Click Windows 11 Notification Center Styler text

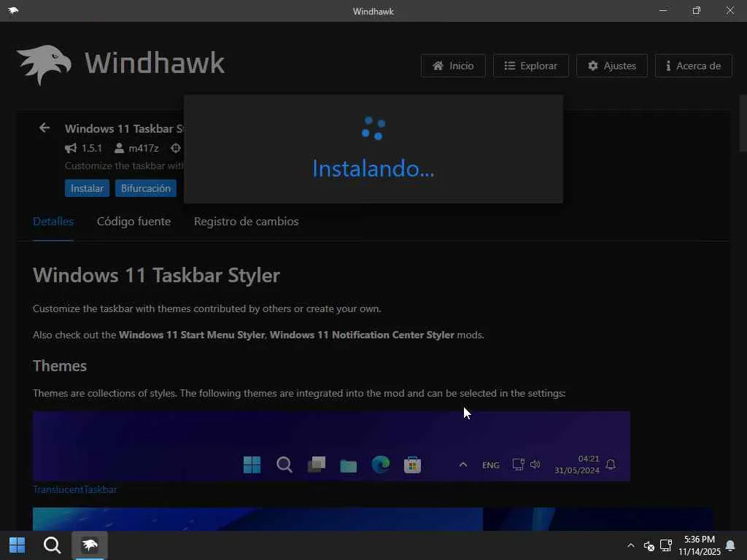pos(362,335)
